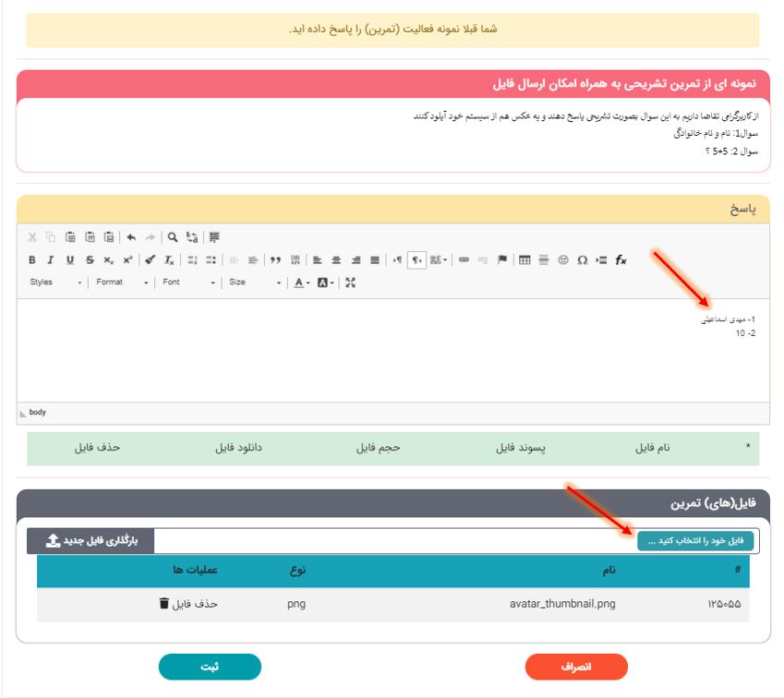Open the fx math formula editor
Viewport: 784px width, 698px height.
[621, 260]
